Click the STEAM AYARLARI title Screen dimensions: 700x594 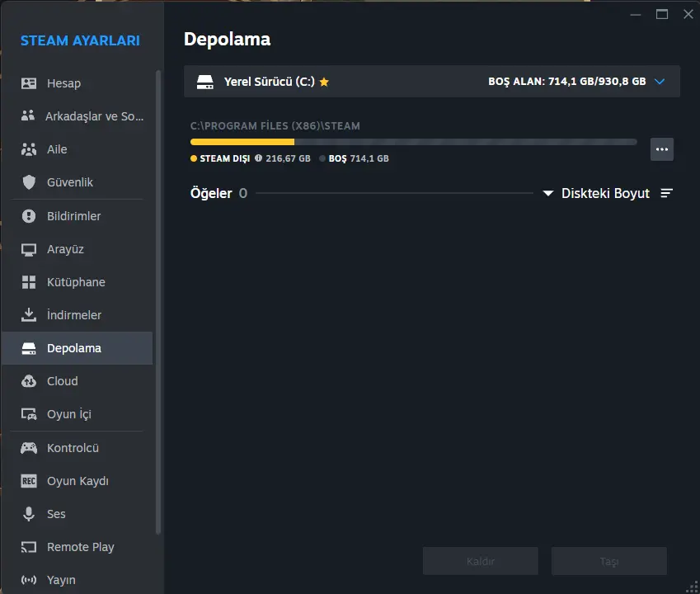tap(80, 40)
